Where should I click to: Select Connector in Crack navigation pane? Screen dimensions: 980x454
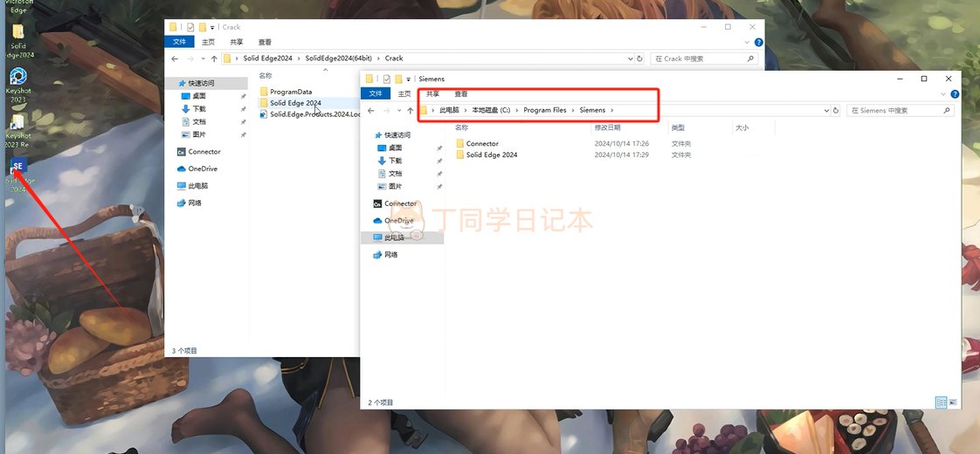pyautogui.click(x=199, y=152)
